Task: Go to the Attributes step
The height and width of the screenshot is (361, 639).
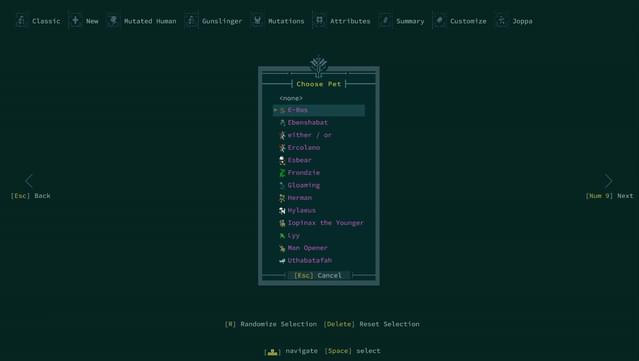Action: [342, 21]
